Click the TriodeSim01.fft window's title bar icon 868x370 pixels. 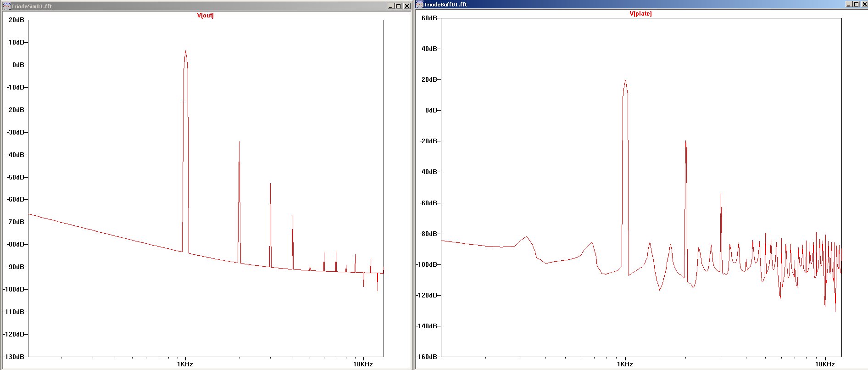tap(7, 6)
